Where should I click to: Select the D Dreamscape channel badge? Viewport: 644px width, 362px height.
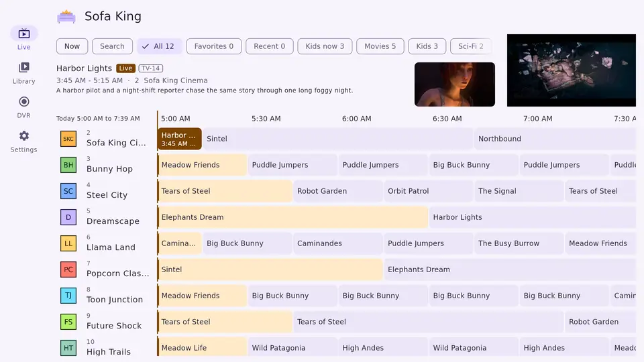coord(68,217)
